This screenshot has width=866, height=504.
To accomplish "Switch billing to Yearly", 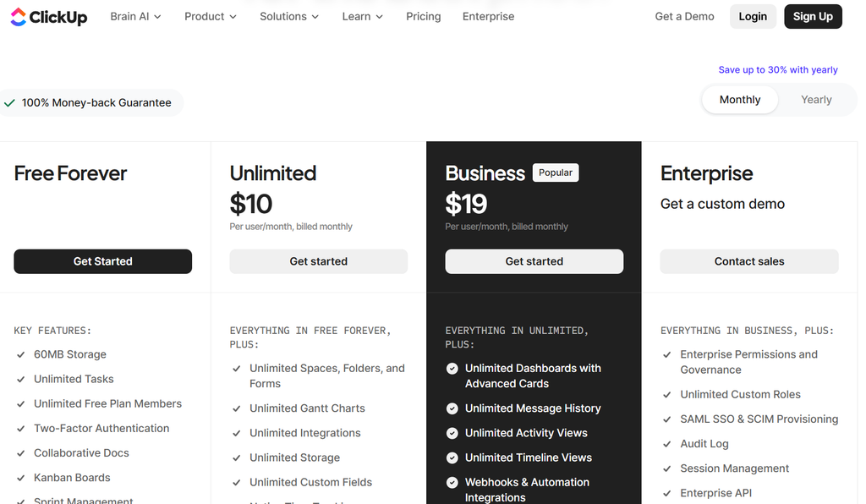I will (x=816, y=100).
